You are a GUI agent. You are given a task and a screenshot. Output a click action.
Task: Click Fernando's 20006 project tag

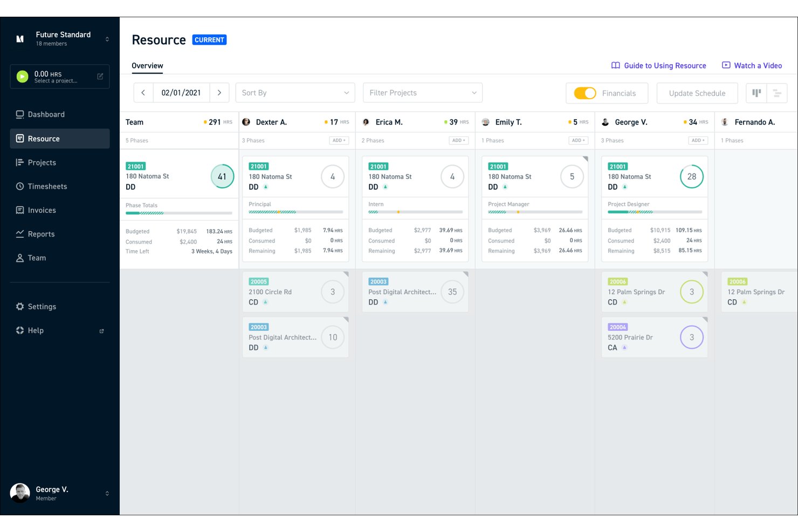[738, 281]
